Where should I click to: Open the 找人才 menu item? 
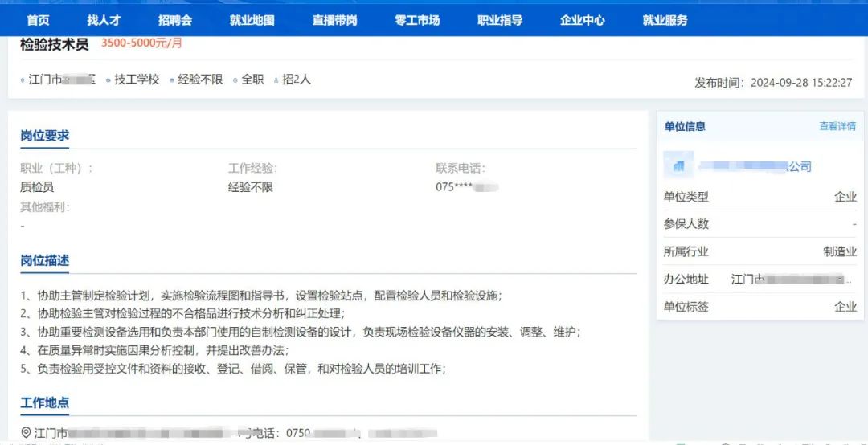(103, 20)
